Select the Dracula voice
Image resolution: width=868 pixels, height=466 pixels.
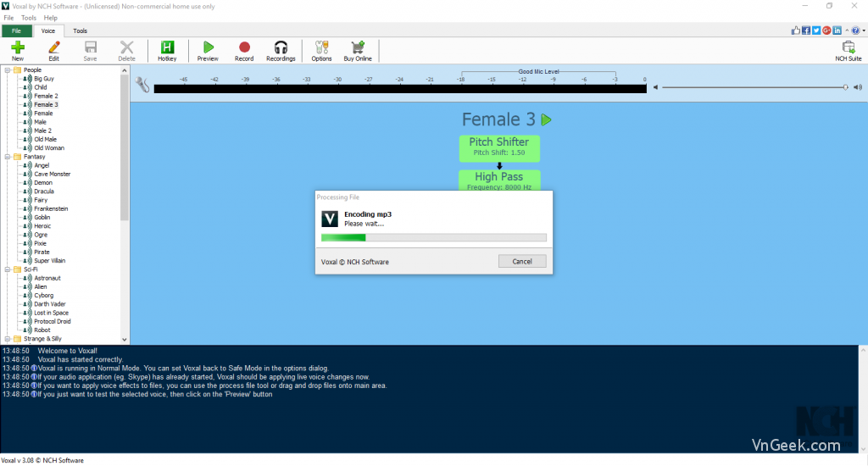pyautogui.click(x=44, y=191)
